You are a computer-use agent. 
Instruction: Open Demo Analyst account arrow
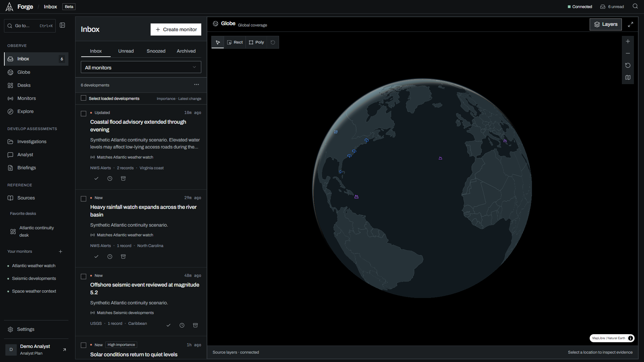(64, 350)
